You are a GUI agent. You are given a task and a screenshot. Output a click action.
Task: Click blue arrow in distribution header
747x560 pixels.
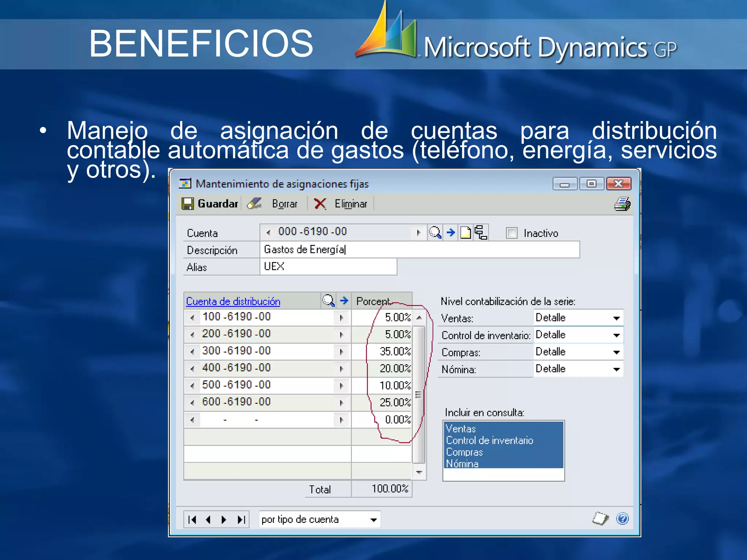(x=344, y=301)
